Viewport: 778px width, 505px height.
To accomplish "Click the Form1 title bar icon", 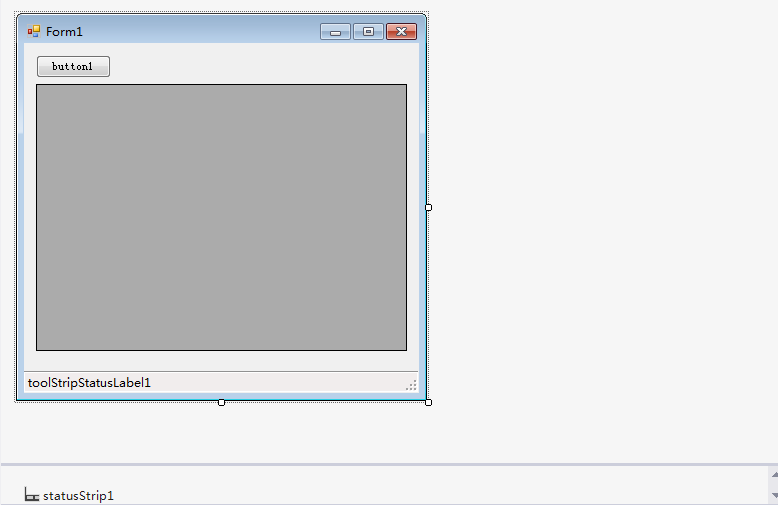I will [x=34, y=32].
